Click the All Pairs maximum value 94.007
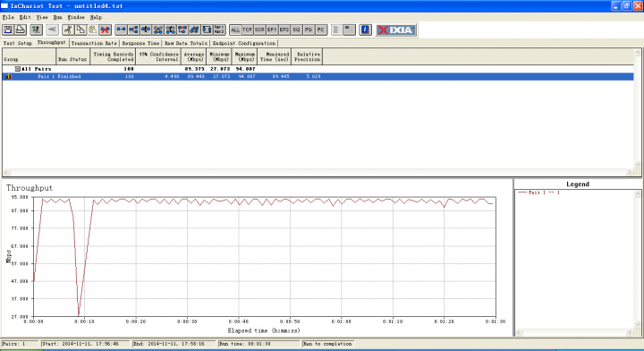 tap(245, 69)
